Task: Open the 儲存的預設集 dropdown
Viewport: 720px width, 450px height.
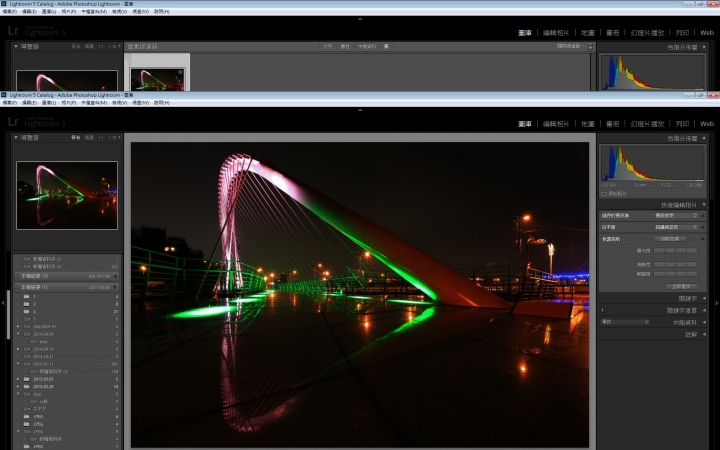Action: coord(676,215)
